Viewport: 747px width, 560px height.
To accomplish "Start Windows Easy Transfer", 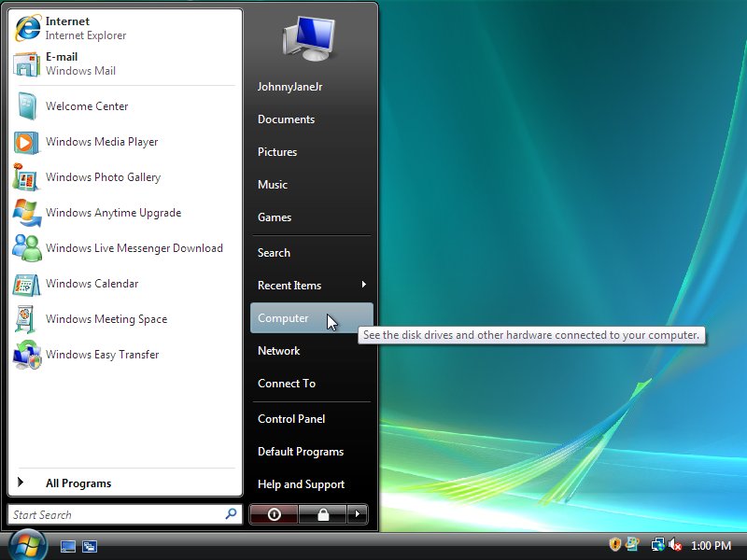I will tap(102, 355).
